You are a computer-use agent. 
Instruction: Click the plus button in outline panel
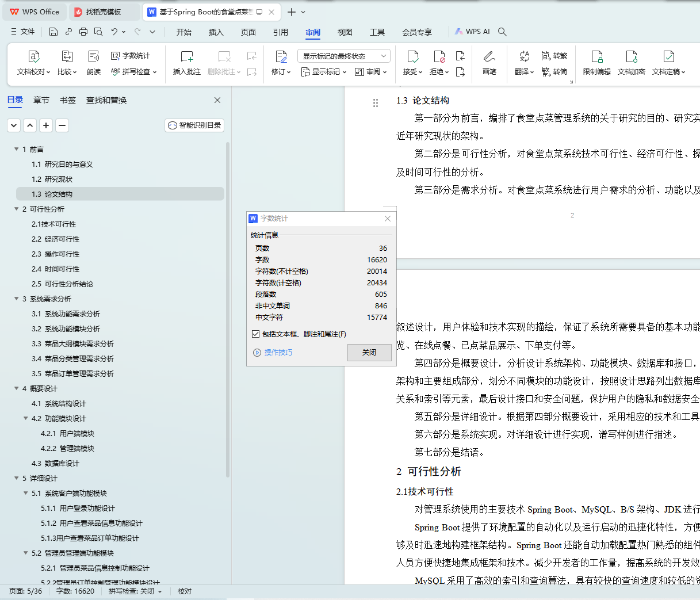[46, 125]
